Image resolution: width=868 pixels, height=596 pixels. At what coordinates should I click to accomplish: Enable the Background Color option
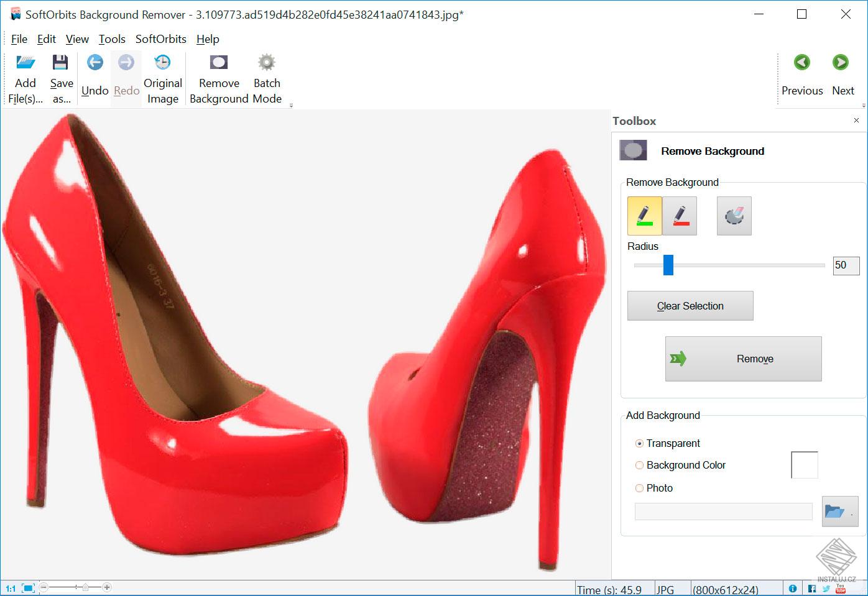click(x=639, y=465)
